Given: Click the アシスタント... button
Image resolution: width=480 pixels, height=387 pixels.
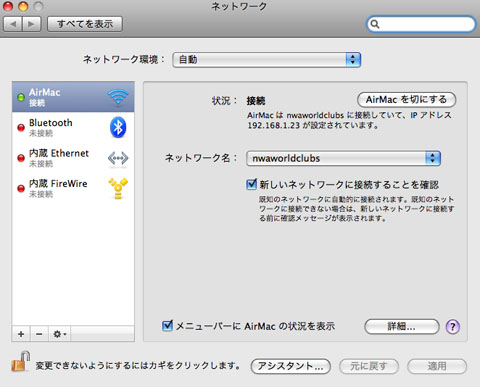Looking at the screenshot, I should (x=290, y=366).
